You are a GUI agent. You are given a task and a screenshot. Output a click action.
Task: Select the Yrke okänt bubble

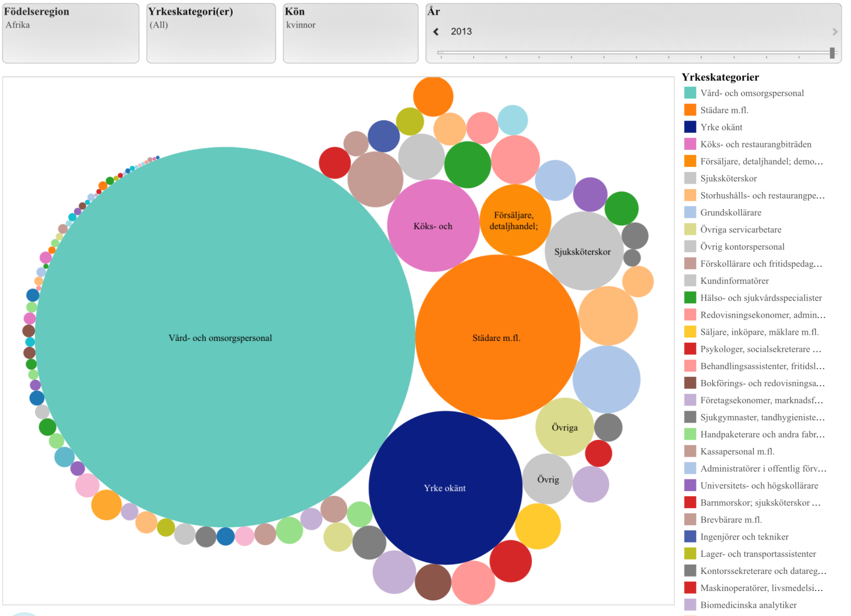click(x=445, y=487)
